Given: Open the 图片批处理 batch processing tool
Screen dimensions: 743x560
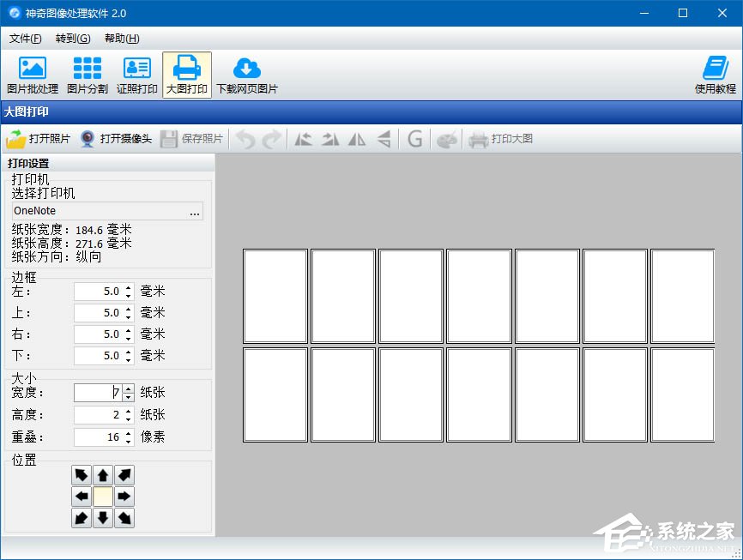Looking at the screenshot, I should click(33, 75).
